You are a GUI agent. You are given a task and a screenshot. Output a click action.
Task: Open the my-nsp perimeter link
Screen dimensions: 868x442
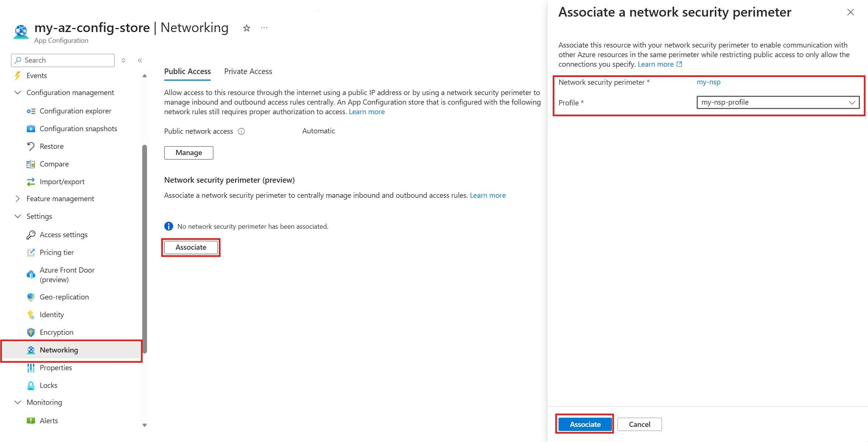[x=708, y=82]
